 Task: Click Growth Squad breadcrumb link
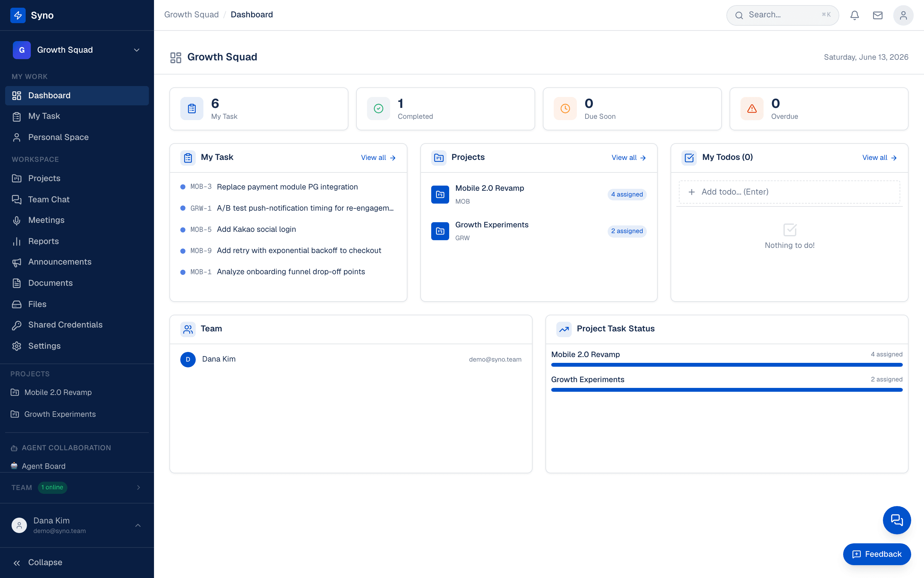[x=191, y=14]
